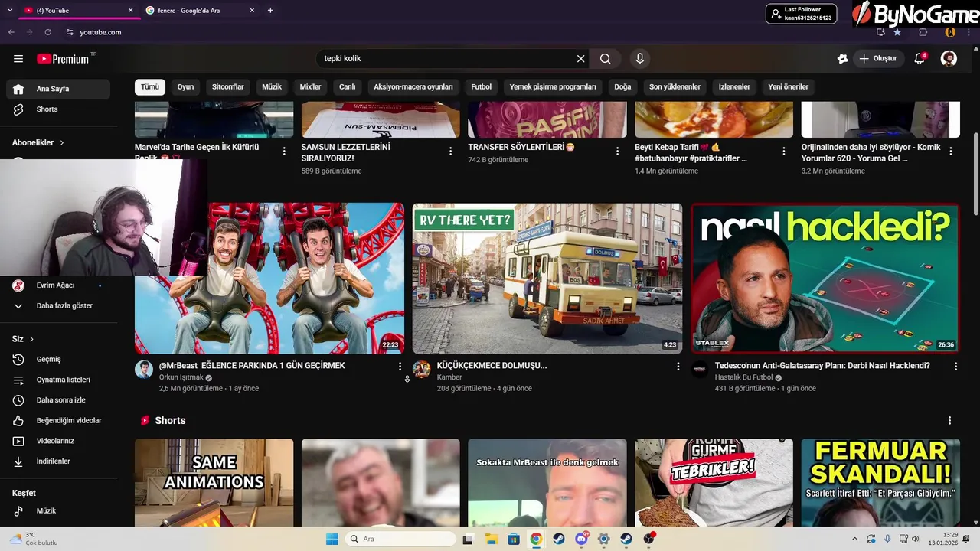
Task: Open Oynatma listeleri in sidebar
Action: click(x=58, y=380)
